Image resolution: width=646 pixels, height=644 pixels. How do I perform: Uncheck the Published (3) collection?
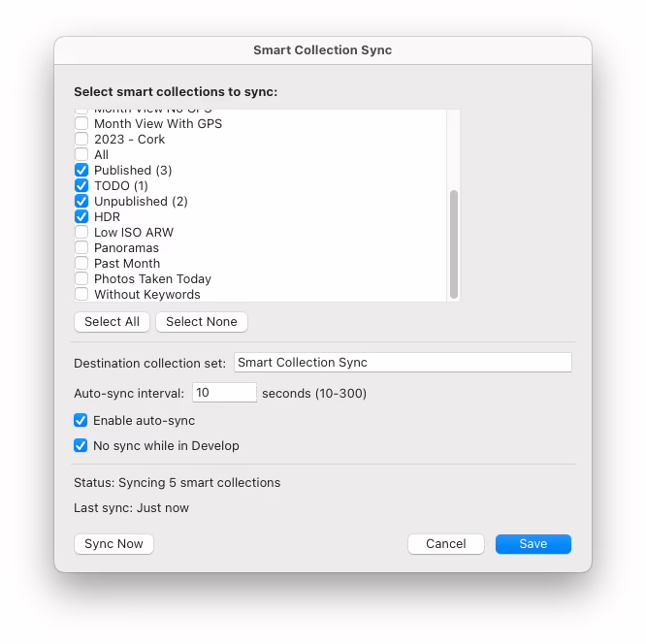81,171
